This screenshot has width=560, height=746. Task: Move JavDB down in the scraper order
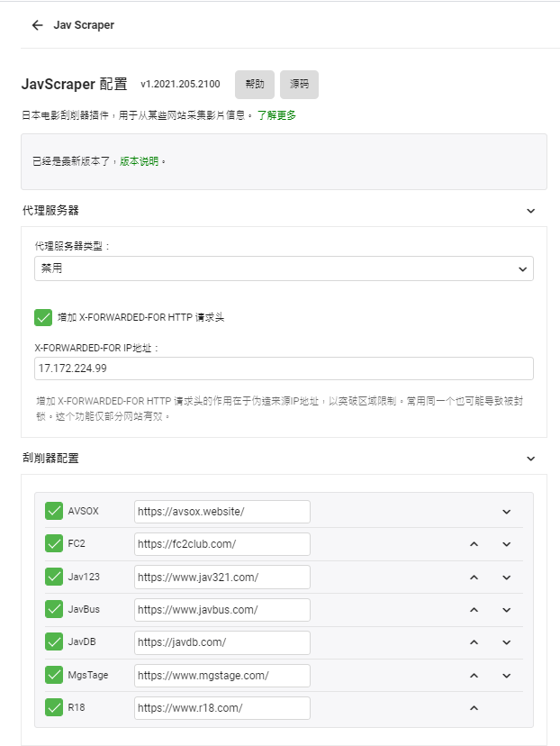coord(506,641)
